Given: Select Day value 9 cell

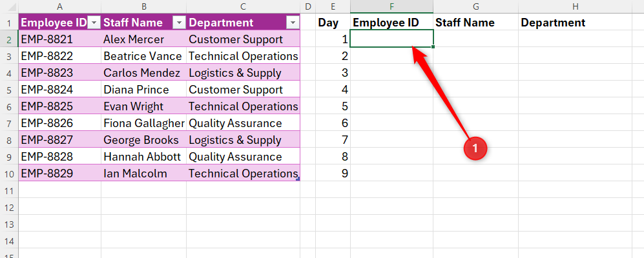Looking at the screenshot, I should coord(333,174).
